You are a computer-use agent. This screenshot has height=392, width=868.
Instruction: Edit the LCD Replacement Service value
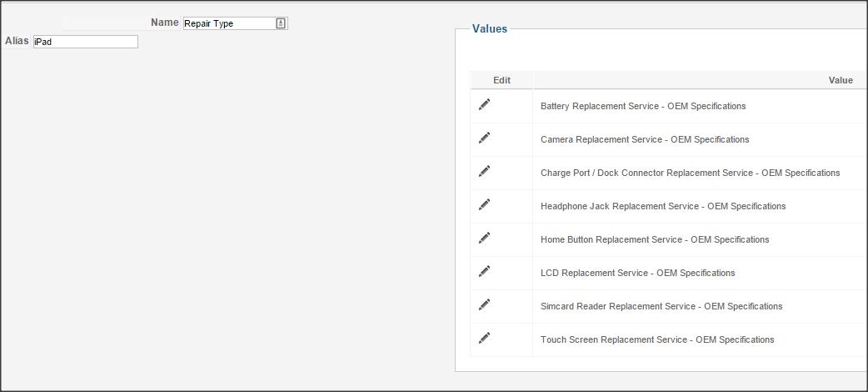coord(484,271)
